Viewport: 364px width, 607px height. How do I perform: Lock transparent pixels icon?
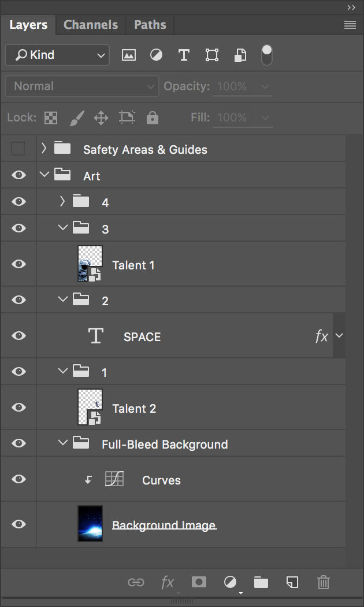51,118
